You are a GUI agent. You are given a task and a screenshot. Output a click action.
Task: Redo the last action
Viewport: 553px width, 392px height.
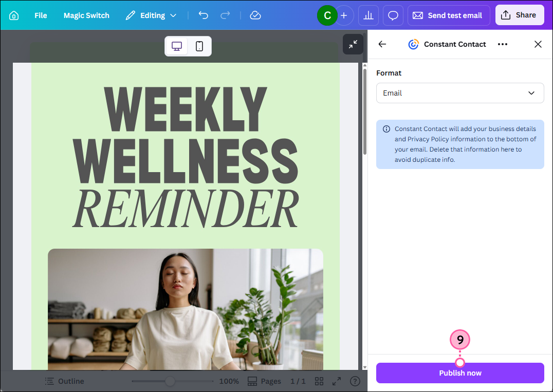click(x=225, y=15)
